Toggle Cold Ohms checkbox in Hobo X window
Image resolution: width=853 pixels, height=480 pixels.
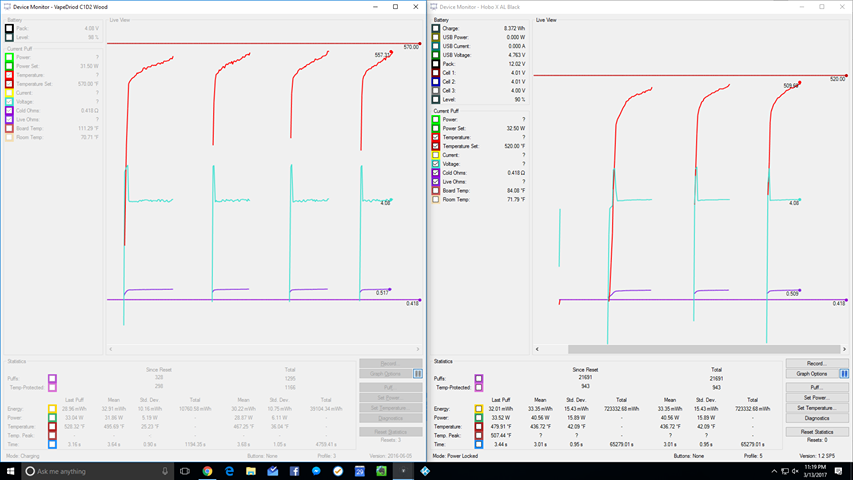click(x=437, y=173)
